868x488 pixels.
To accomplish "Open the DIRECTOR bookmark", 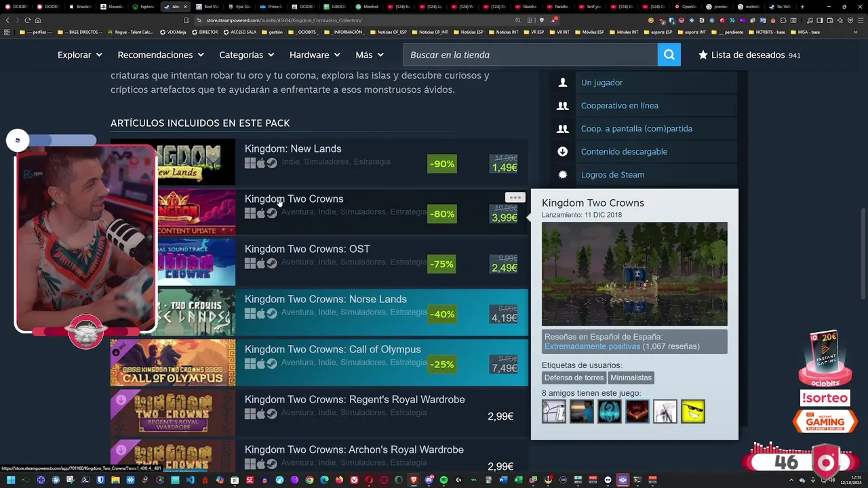I will pos(205,32).
